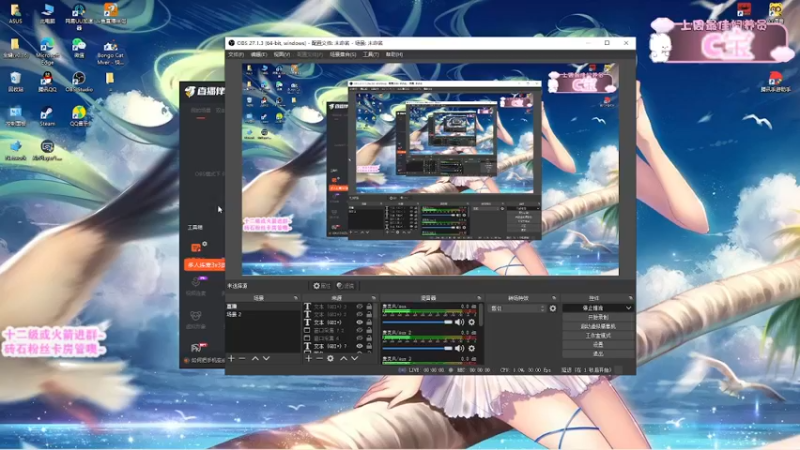
Task: Select the first scene in the scenes list
Action: [263, 307]
